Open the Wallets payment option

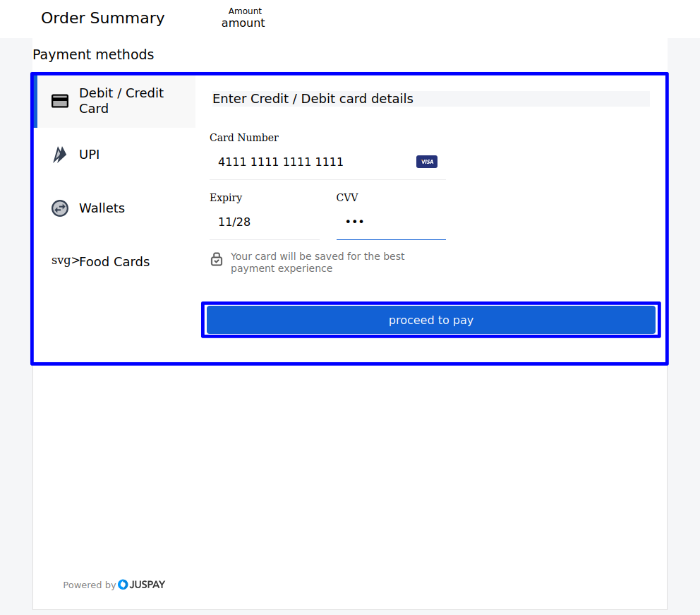pyautogui.click(x=115, y=208)
